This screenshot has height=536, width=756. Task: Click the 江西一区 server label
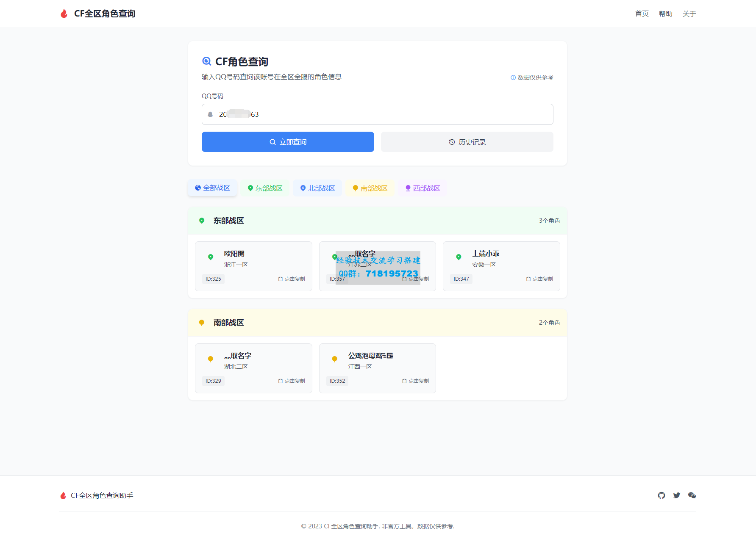360,367
